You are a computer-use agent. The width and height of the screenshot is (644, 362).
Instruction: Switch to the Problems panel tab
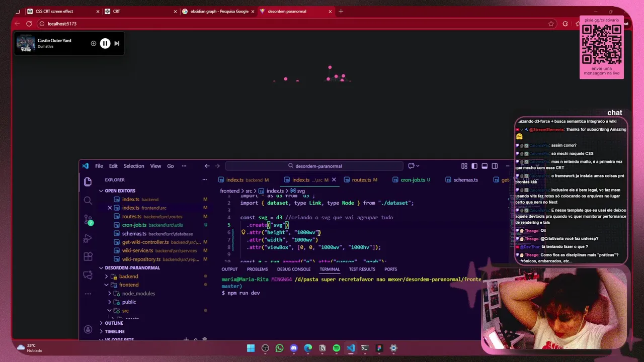257,269
